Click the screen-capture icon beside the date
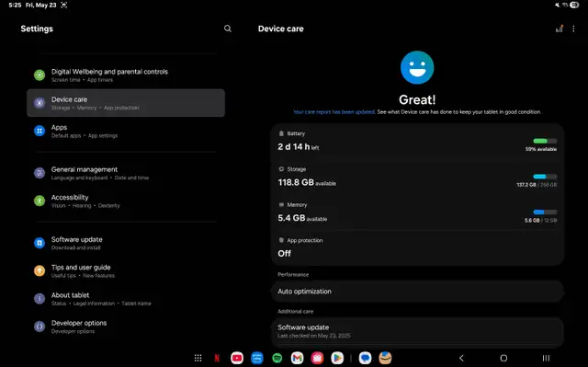The height and width of the screenshot is (367, 588). (x=64, y=5)
